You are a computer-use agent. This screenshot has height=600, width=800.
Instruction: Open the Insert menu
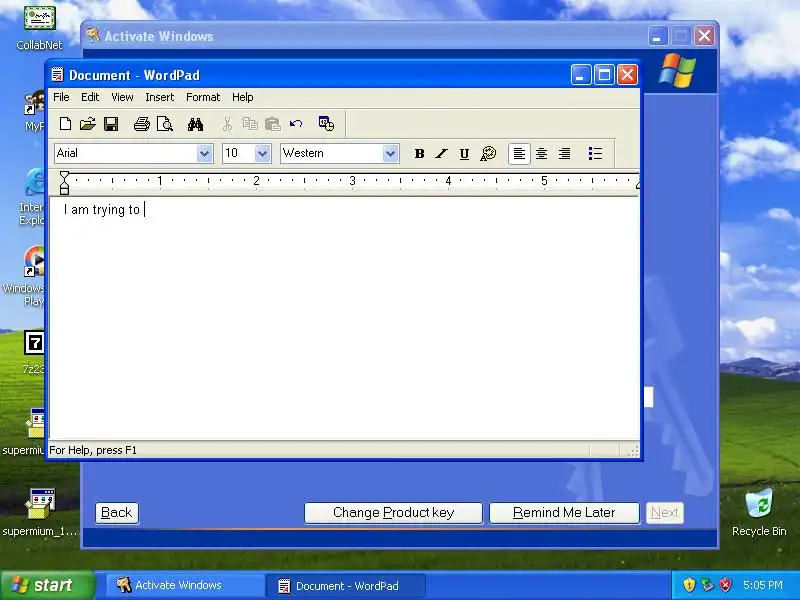pos(160,97)
